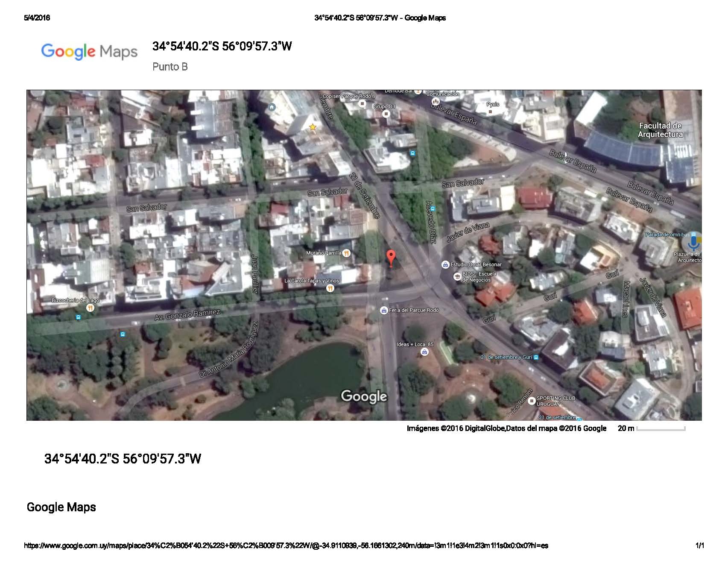Click the page title in top header
The height and width of the screenshot is (563, 728).
point(380,18)
